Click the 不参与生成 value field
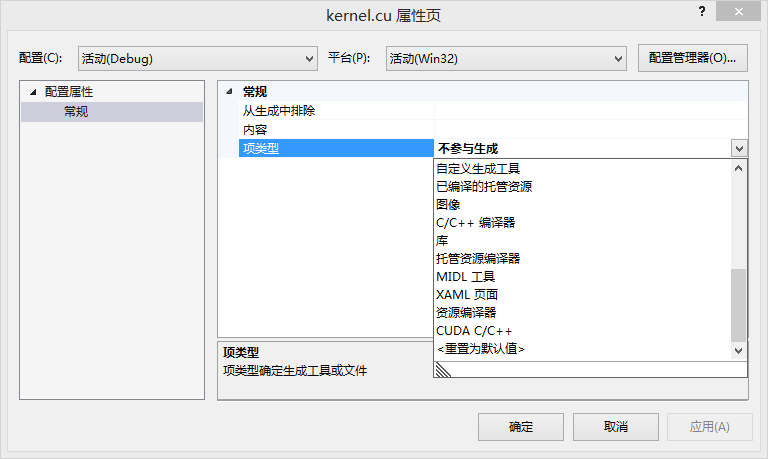This screenshot has height=459, width=768. (582, 148)
